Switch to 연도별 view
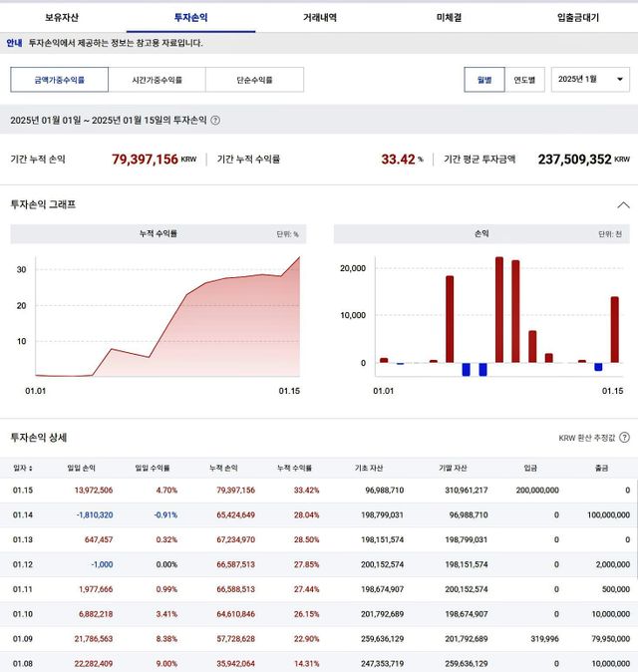 pyautogui.click(x=523, y=80)
